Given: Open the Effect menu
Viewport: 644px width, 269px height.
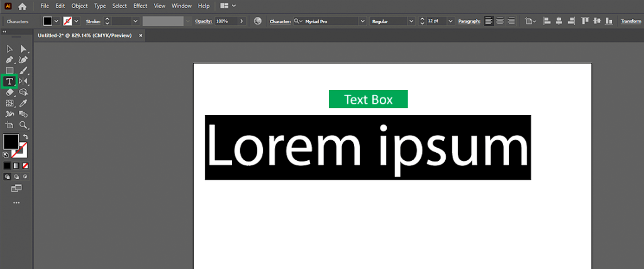Looking at the screenshot, I should [x=140, y=6].
